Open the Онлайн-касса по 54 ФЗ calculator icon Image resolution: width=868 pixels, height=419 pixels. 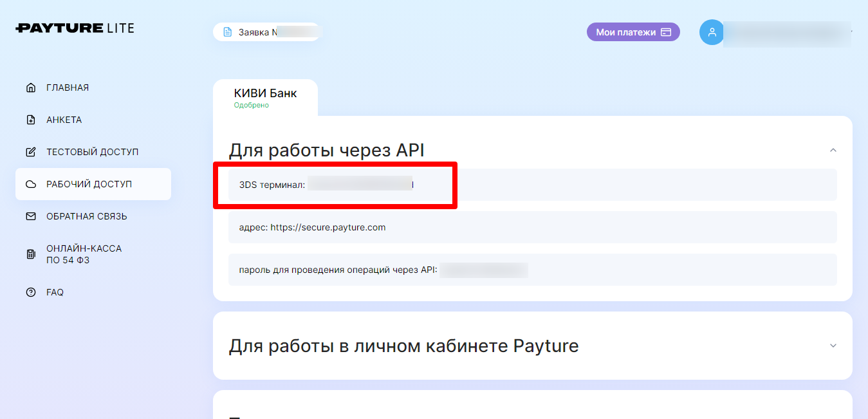(30, 254)
